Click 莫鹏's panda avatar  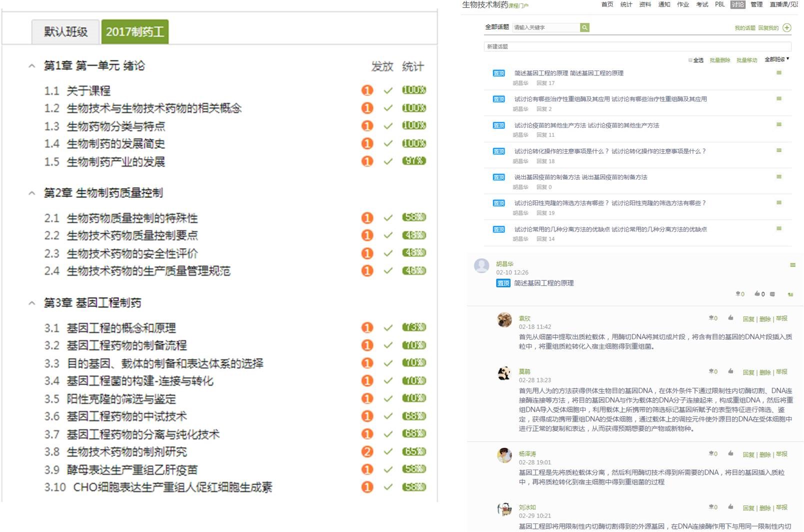(504, 373)
